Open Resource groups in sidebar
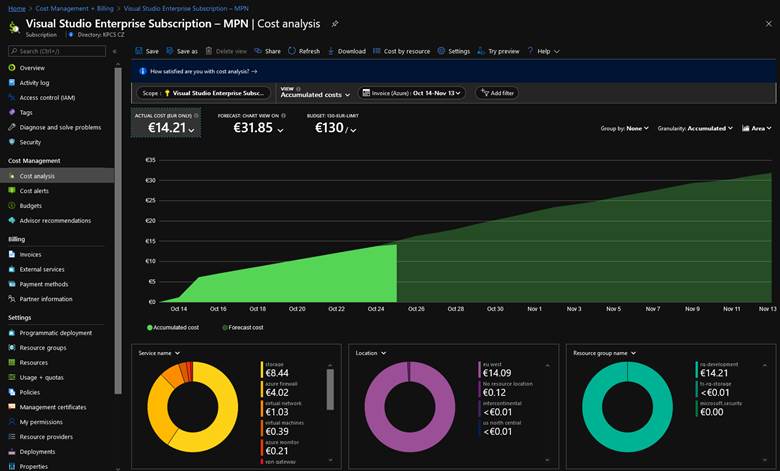This screenshot has height=471, width=780. tap(42, 348)
